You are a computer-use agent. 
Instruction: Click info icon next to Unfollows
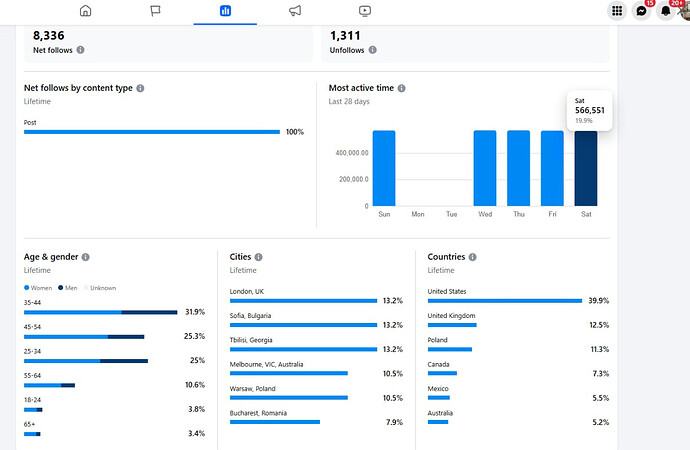(x=373, y=49)
